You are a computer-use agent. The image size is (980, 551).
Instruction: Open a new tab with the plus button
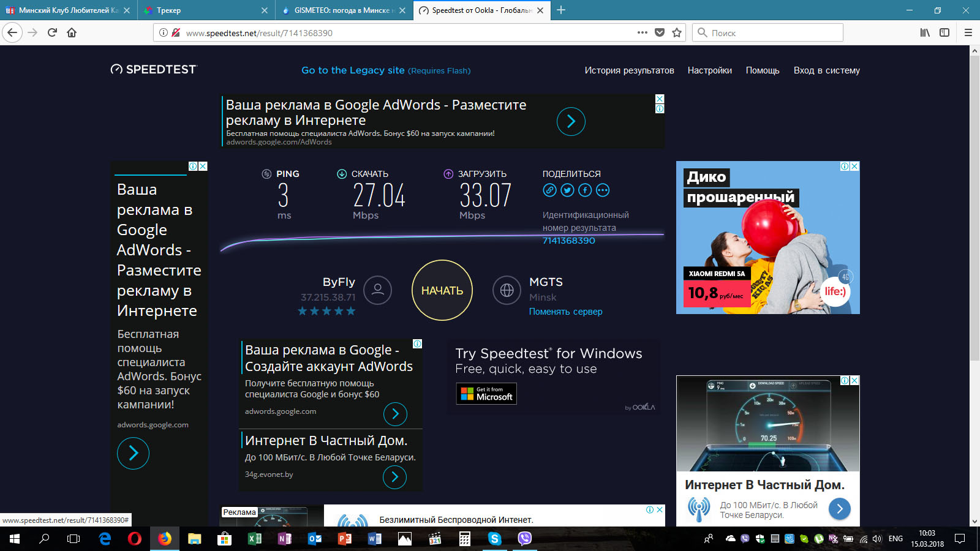coord(561,10)
